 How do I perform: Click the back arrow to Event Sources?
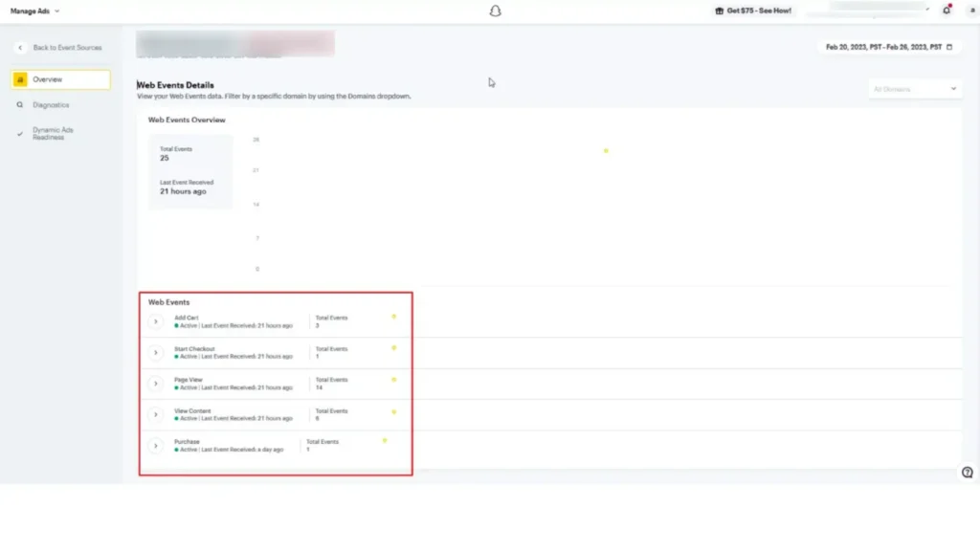tap(20, 48)
